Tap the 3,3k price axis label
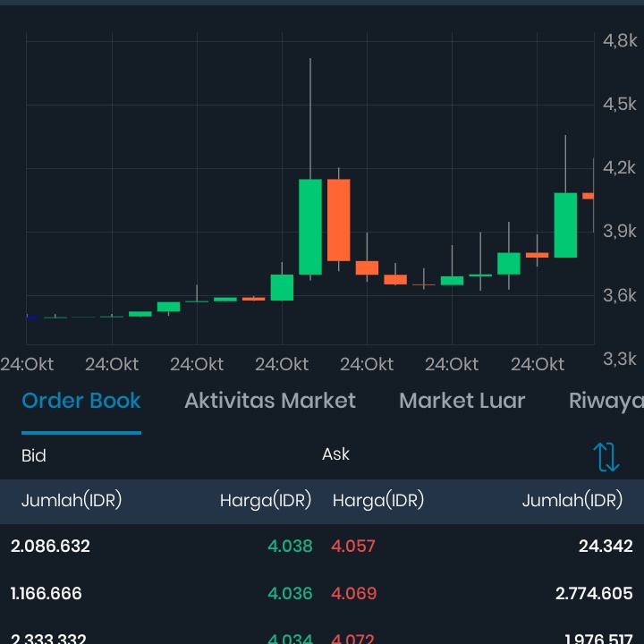 coord(620,359)
